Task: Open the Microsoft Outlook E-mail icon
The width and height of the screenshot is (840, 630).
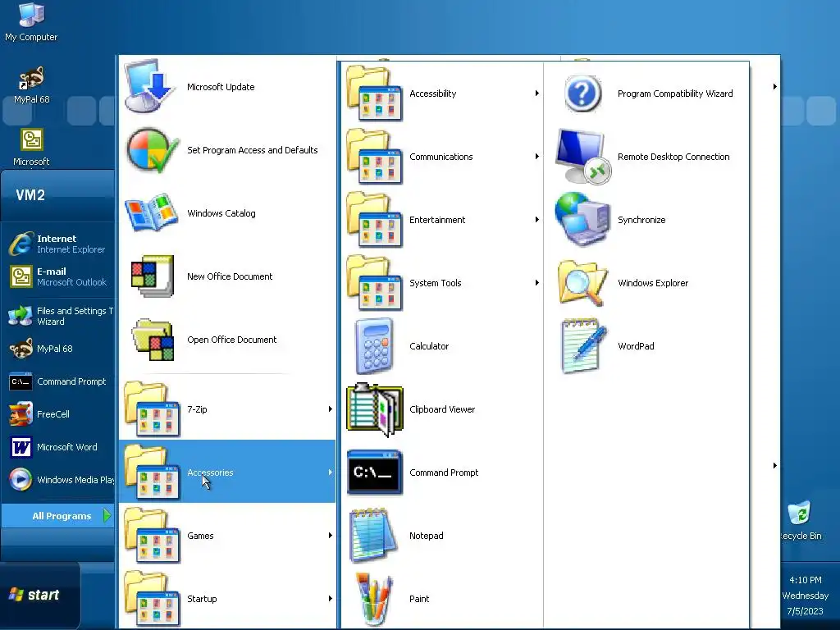Action: coord(21,276)
